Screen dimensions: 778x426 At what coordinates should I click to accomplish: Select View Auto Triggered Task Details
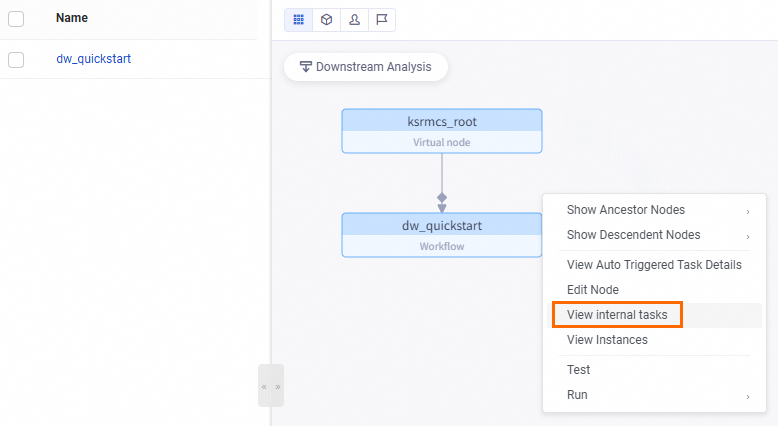click(x=654, y=265)
